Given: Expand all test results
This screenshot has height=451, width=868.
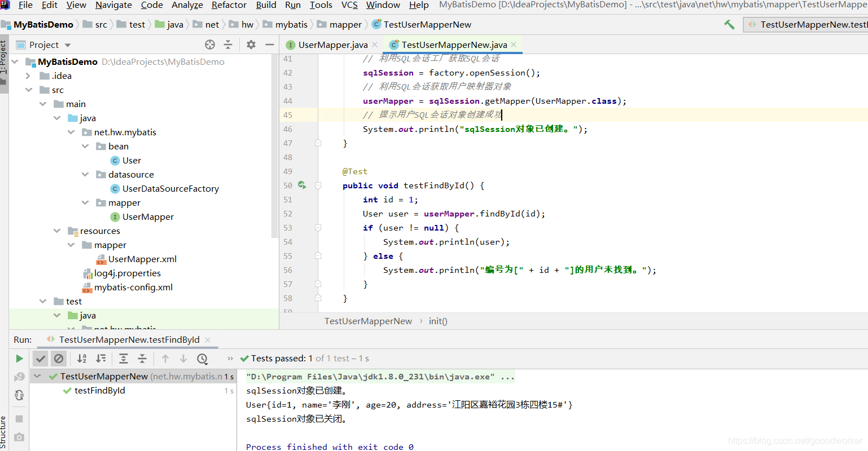Looking at the screenshot, I should [x=124, y=359].
